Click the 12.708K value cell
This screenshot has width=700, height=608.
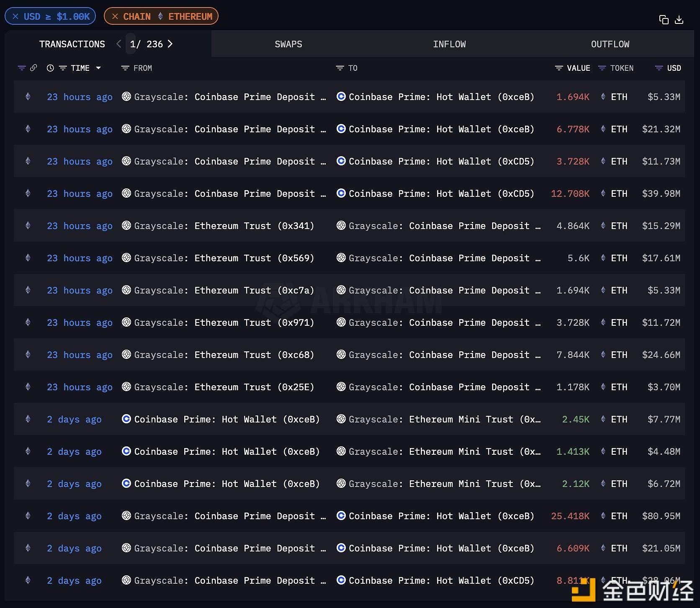coord(570,193)
